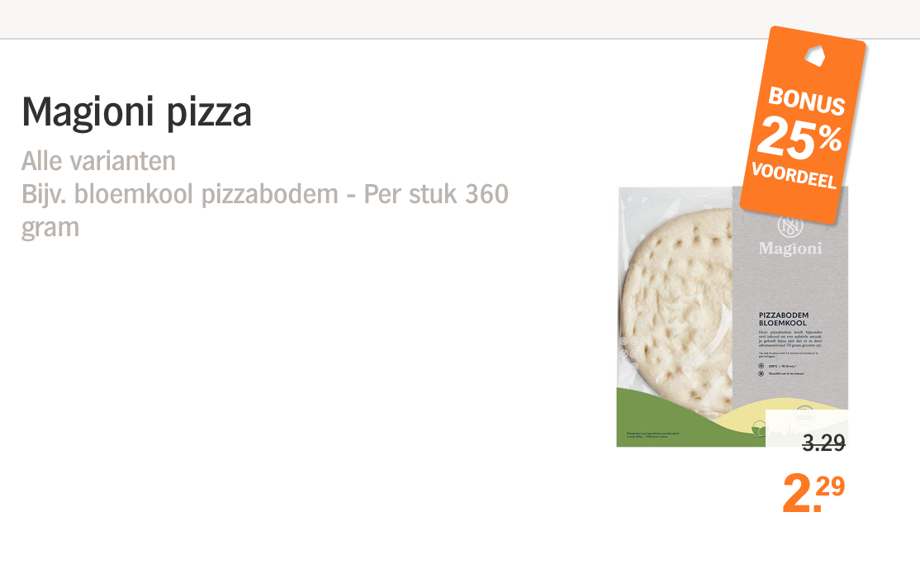
Task: Click the freezer suitability icon on the packaging
Action: pos(761,373)
